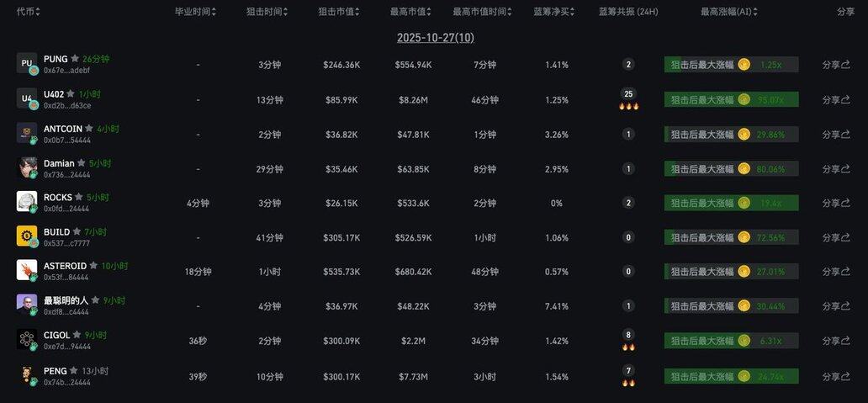Click the 狙击后最大涨幅 bar for ANTCOIN

pyautogui.click(x=730, y=134)
